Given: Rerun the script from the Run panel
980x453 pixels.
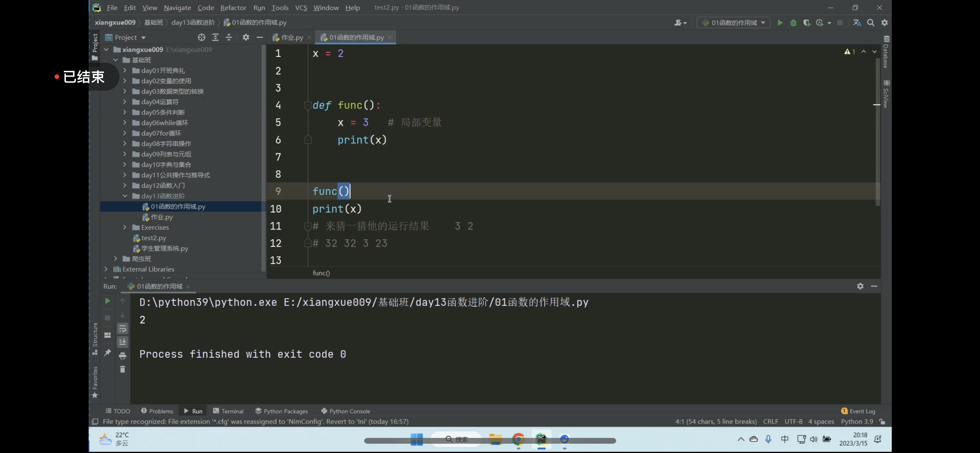Looking at the screenshot, I should click(x=108, y=301).
